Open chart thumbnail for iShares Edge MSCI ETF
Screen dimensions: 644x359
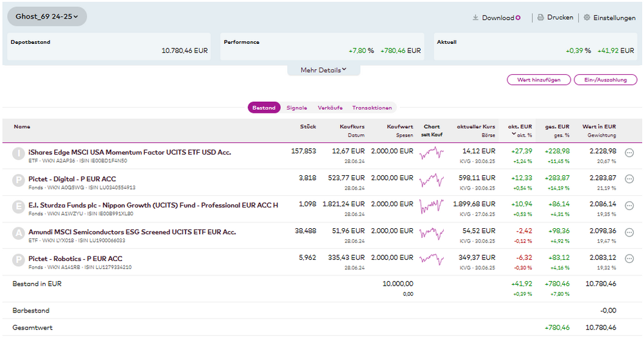(431, 153)
